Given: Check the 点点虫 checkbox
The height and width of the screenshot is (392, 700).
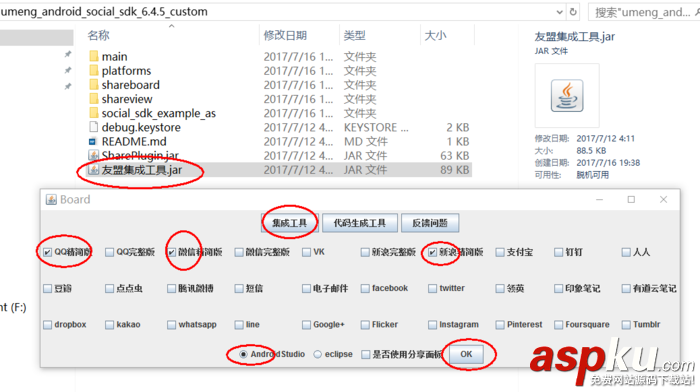Looking at the screenshot, I should [109, 288].
